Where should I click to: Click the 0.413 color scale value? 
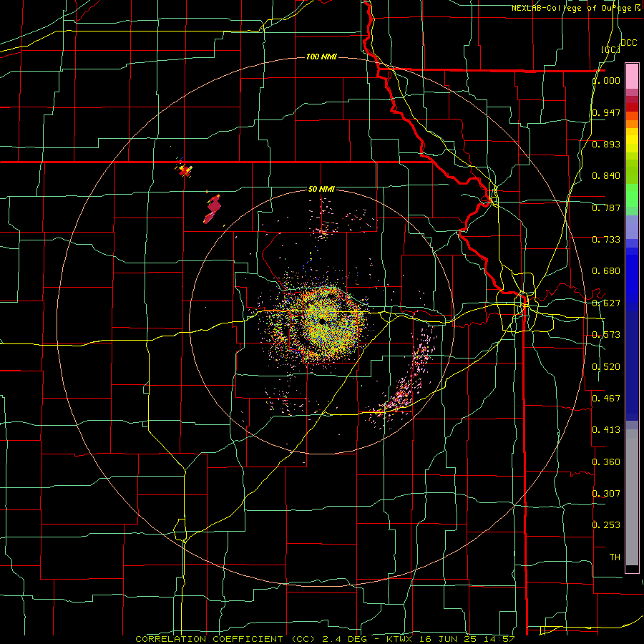pyautogui.click(x=606, y=429)
